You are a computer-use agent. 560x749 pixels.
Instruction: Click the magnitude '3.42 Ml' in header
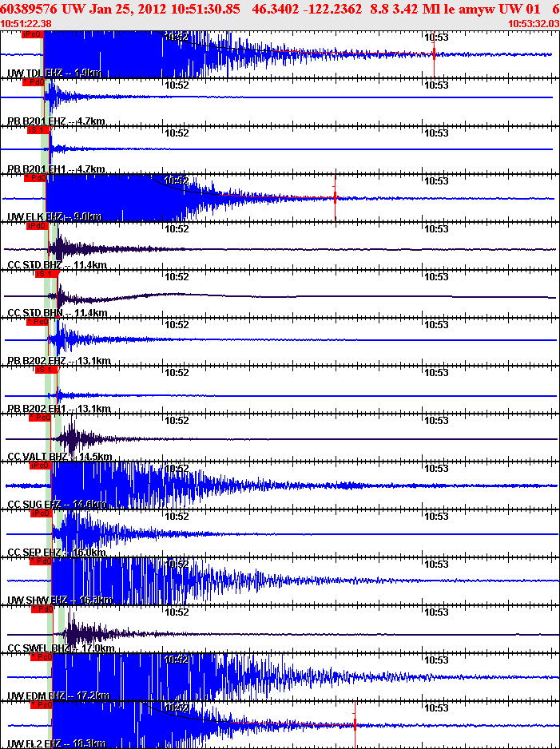pos(417,10)
